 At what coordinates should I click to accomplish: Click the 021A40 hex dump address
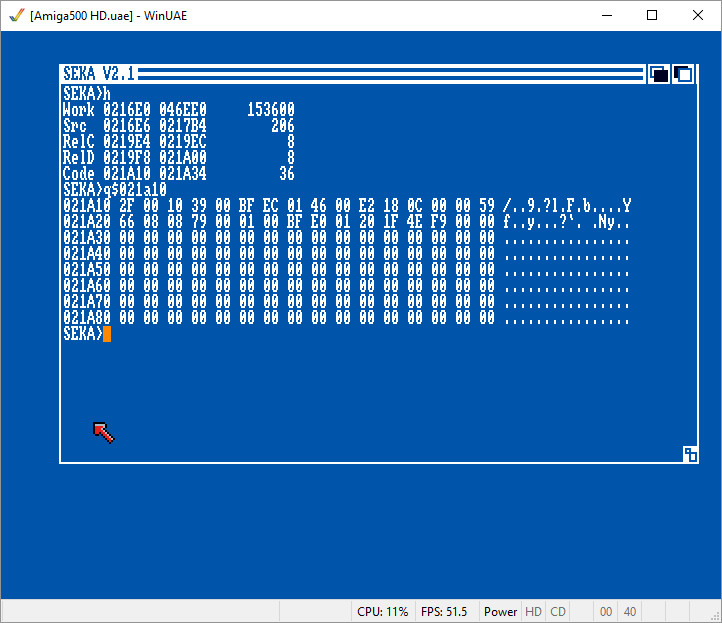click(87, 253)
